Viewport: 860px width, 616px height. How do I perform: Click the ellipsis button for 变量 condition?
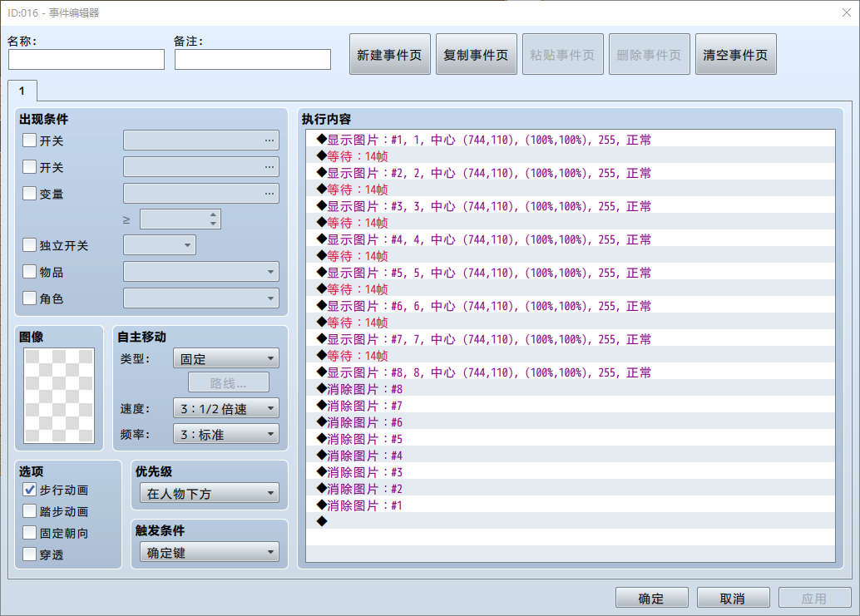269,194
